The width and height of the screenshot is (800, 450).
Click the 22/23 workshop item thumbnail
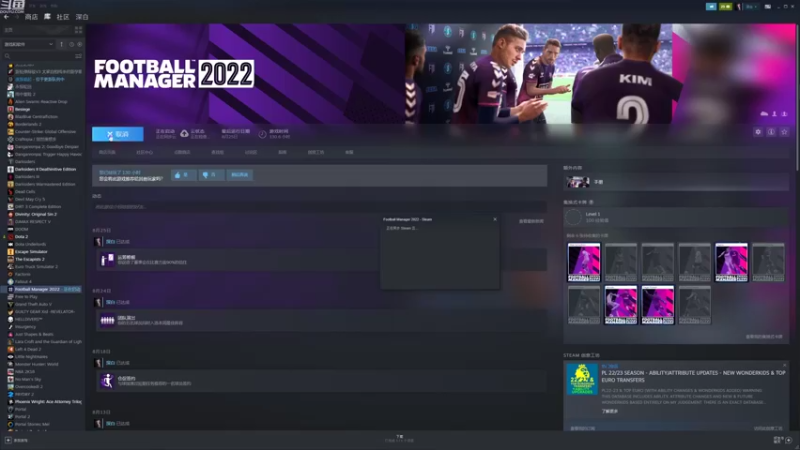pos(582,379)
